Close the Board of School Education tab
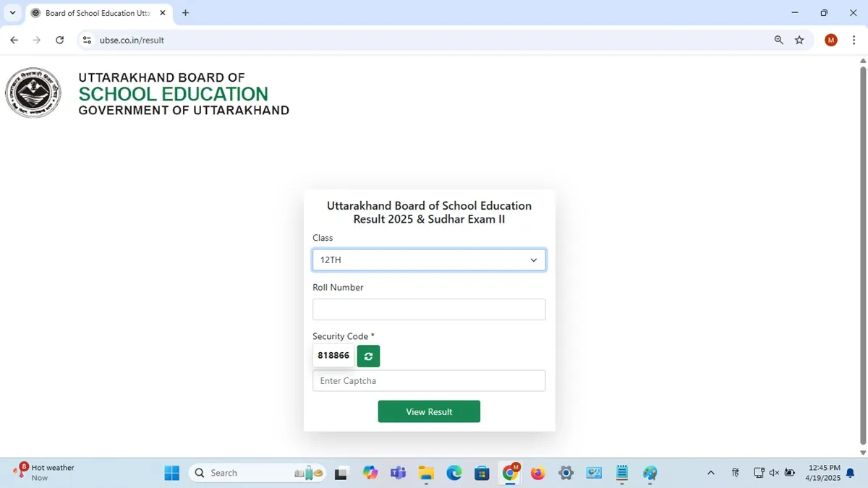This screenshot has height=488, width=868. (163, 13)
